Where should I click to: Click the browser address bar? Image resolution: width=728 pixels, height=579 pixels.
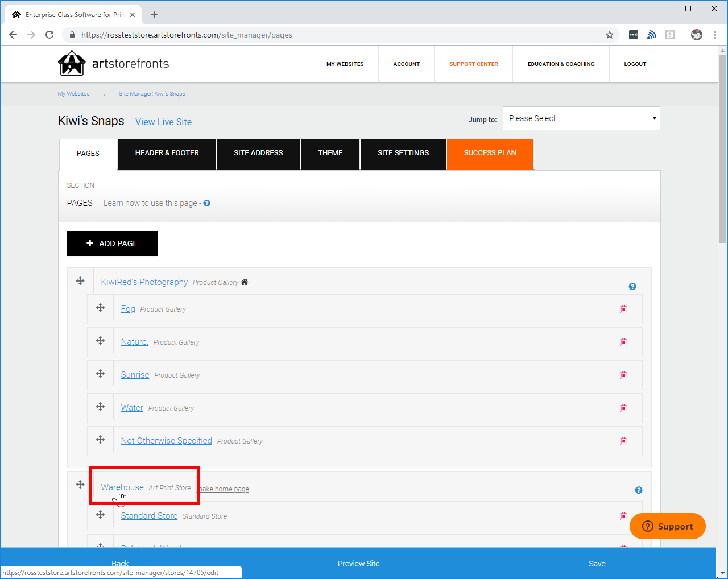tap(341, 35)
